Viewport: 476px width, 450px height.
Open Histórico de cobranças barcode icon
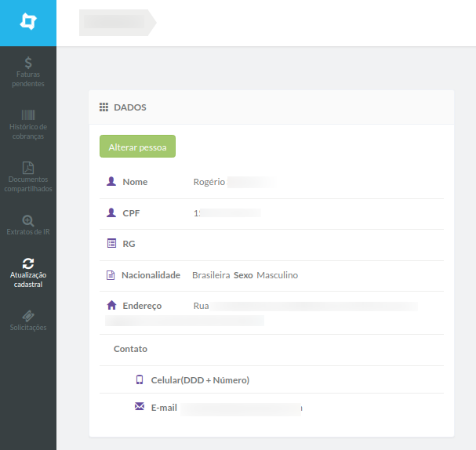[28, 115]
